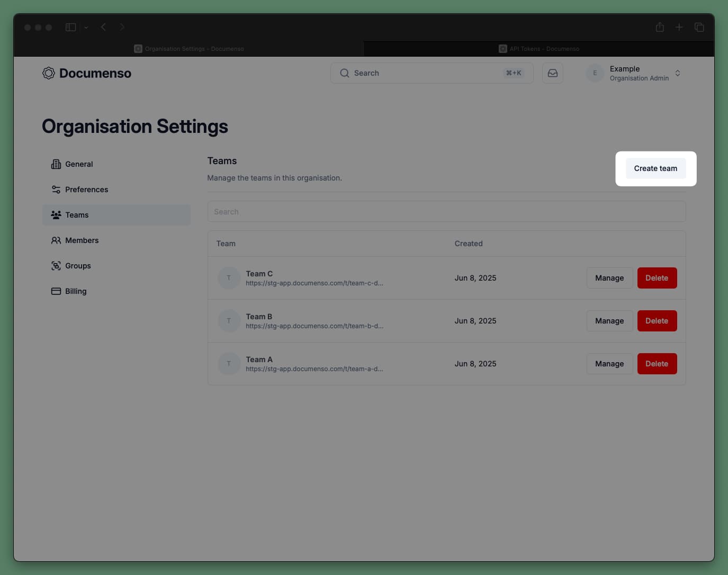Click Team A's avatar thumbnail
The image size is (728, 575).
pyautogui.click(x=229, y=364)
